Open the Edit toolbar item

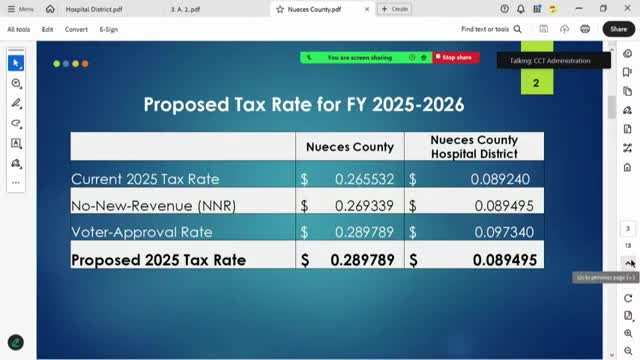(x=47, y=29)
